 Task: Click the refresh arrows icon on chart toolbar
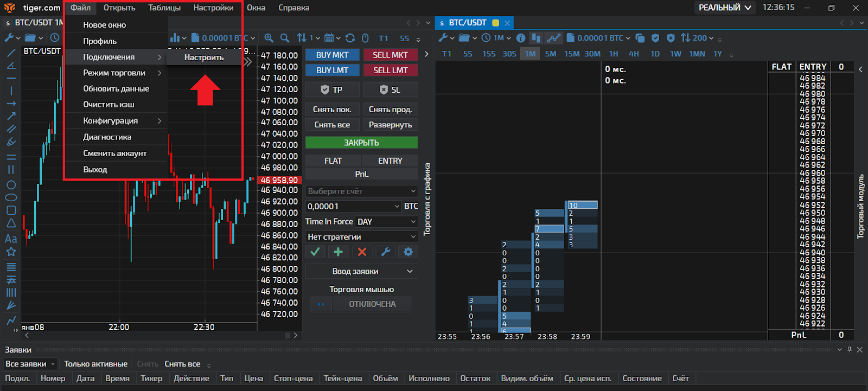coord(350,38)
